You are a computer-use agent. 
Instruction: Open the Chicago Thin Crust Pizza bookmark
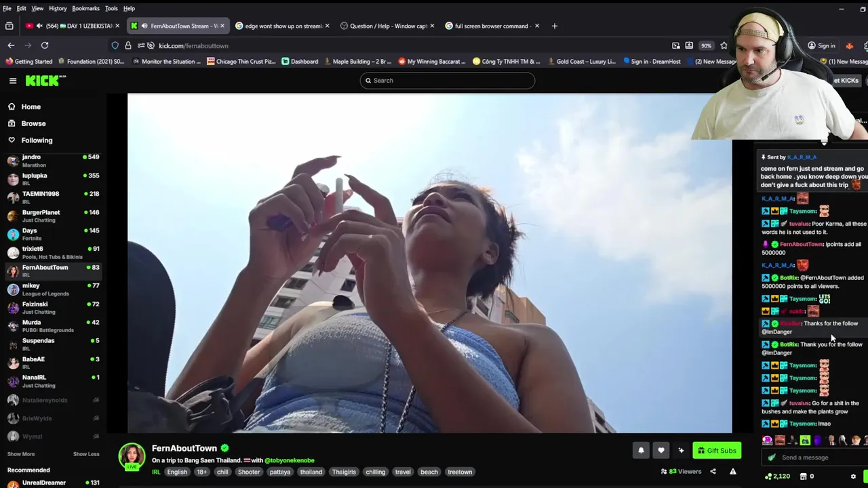coord(241,61)
